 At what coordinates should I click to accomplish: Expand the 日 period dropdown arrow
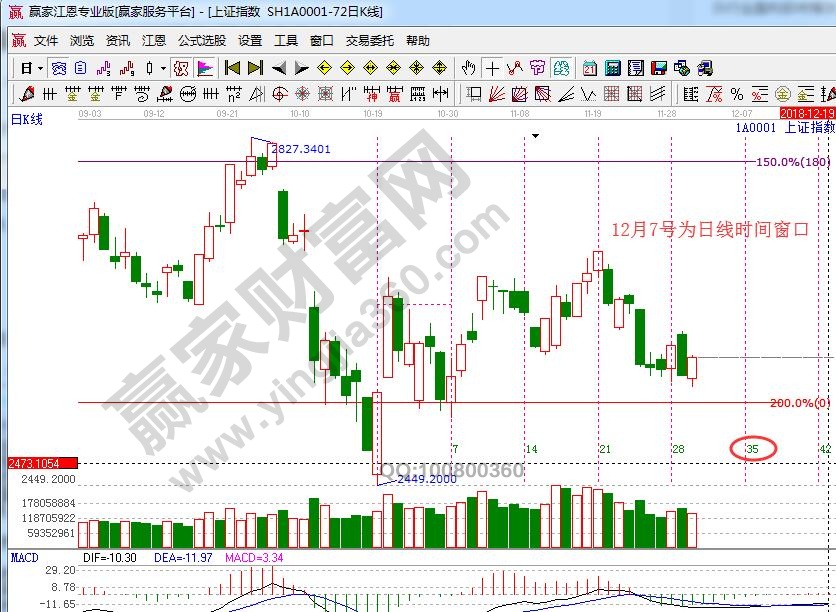click(x=40, y=69)
